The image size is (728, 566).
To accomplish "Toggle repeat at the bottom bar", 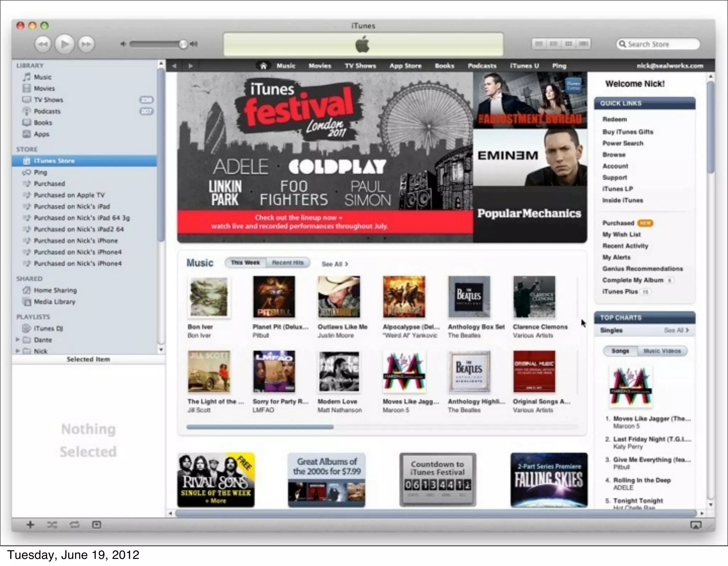I will [74, 525].
